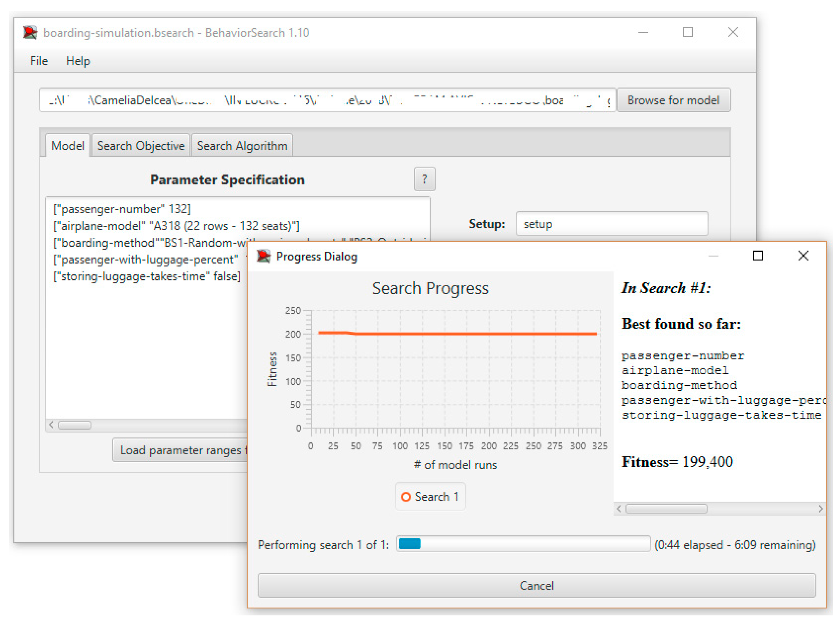
Task: Click the Progress Dialog window icon
Action: point(264,256)
